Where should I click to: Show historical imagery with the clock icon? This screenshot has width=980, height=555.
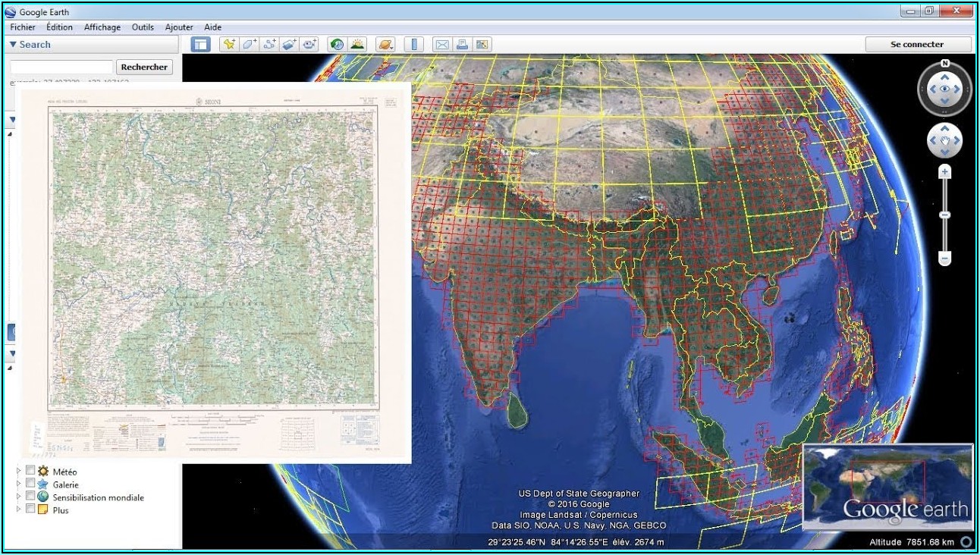point(337,45)
